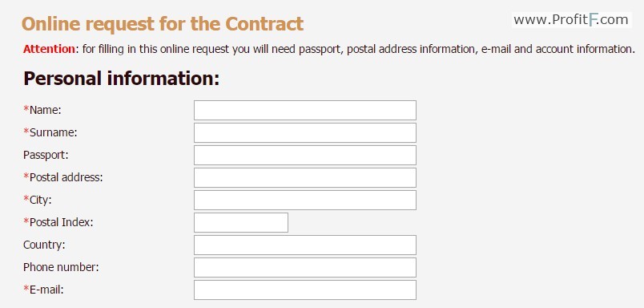Focus the City input box

304,200
